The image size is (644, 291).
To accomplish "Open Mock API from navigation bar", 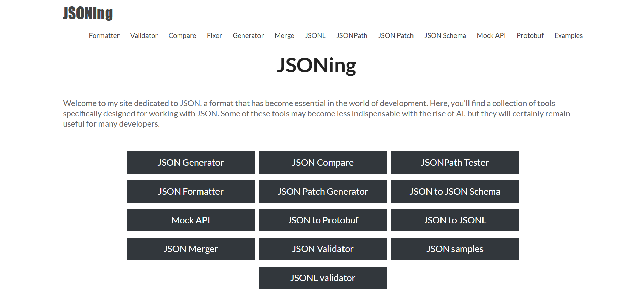I will [491, 35].
